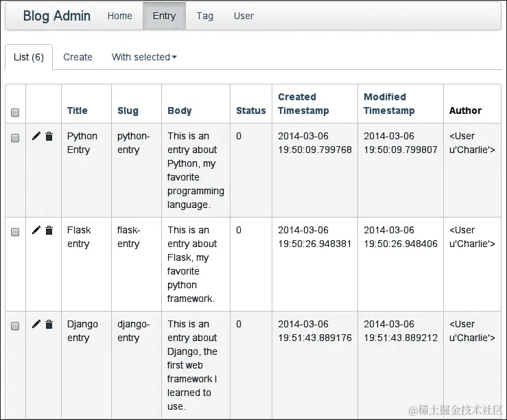
Task: Open the With selected dropdown
Action: coord(144,57)
